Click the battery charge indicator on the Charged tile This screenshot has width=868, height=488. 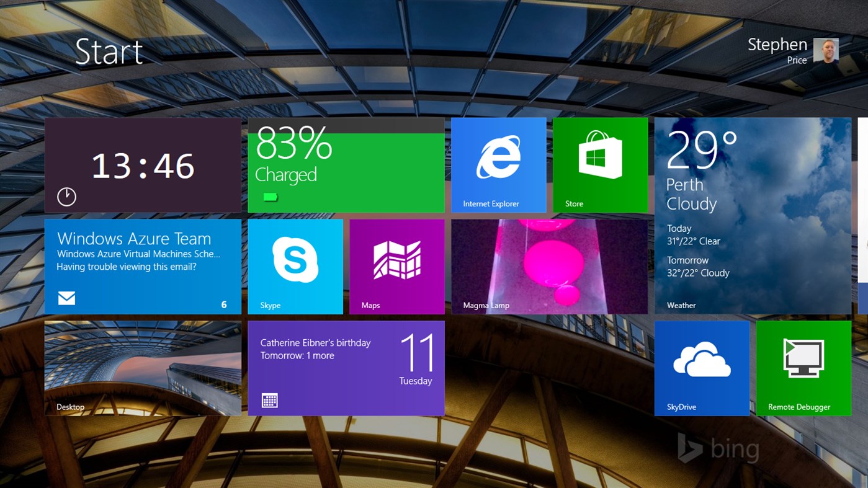pyautogui.click(x=271, y=198)
